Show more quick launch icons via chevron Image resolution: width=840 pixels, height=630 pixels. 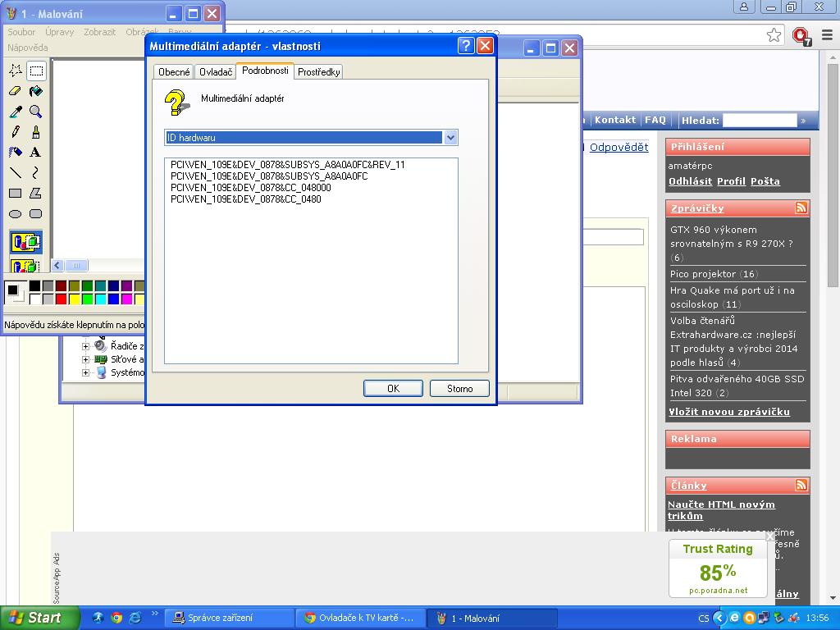tap(155, 614)
